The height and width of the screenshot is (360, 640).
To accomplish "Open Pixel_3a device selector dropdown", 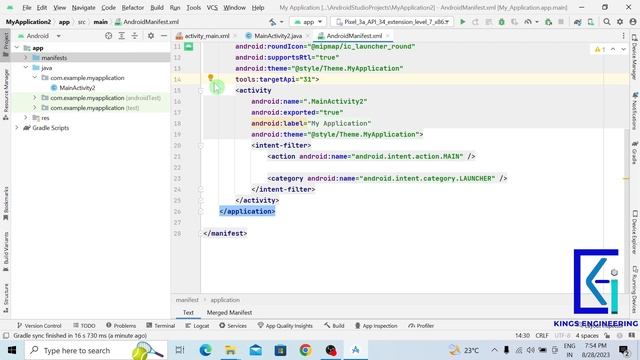I will pyautogui.click(x=393, y=22).
